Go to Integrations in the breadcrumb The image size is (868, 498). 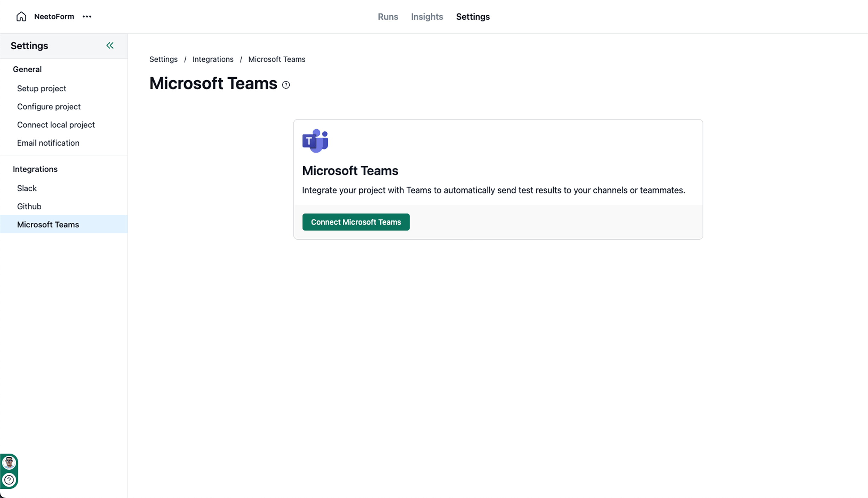click(213, 59)
